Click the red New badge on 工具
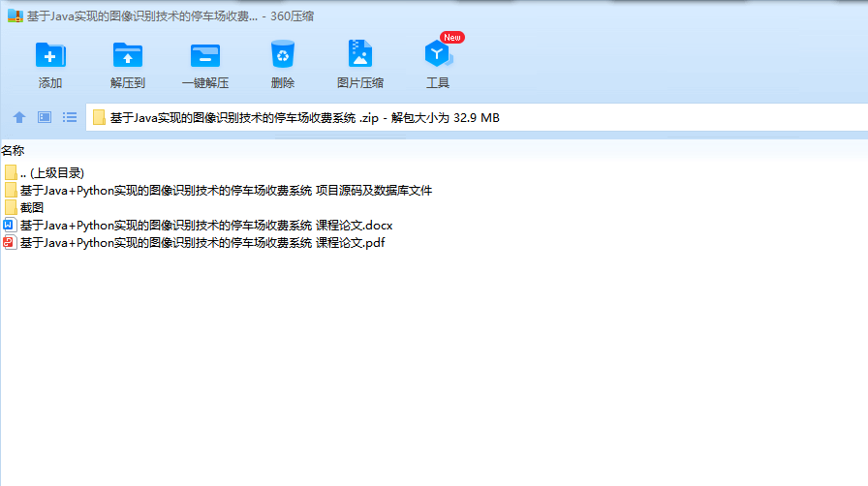868x486 pixels. pos(452,37)
